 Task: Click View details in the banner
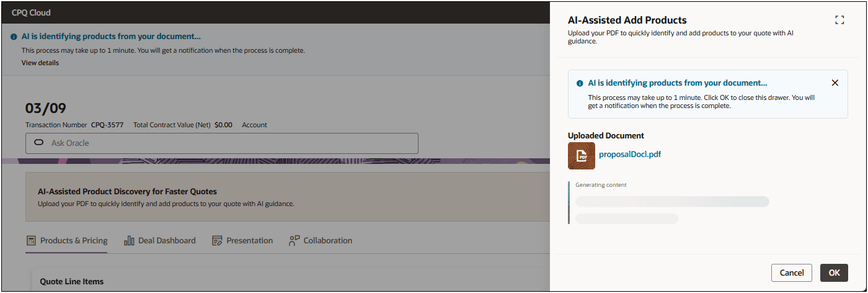(40, 63)
